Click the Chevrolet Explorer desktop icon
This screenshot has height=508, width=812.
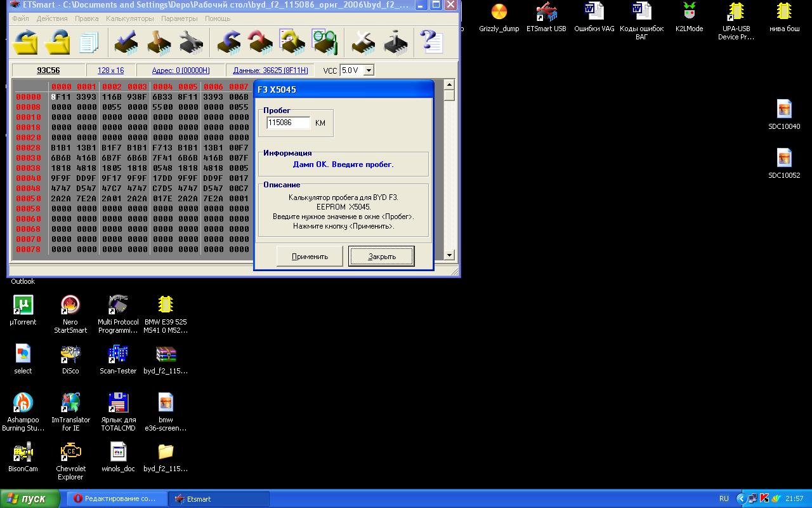click(70, 461)
